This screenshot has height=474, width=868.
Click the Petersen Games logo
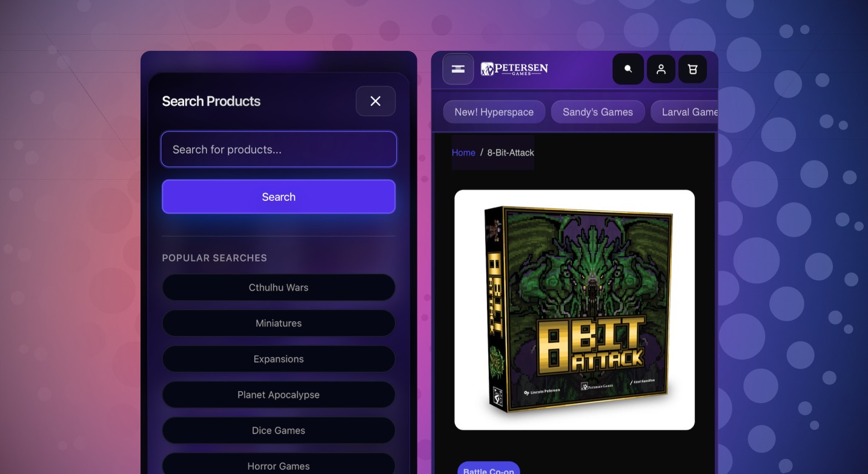pos(514,69)
